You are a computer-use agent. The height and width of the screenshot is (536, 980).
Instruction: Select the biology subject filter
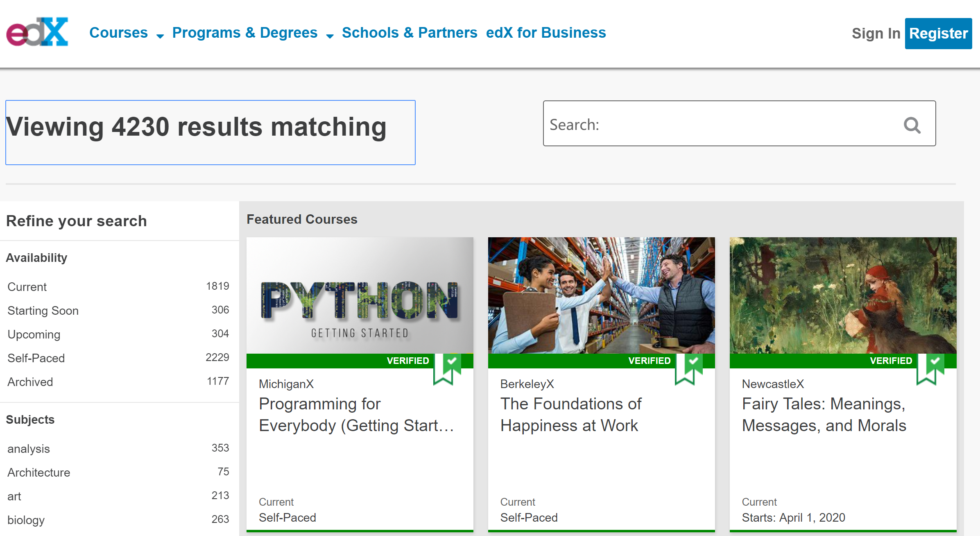coord(26,520)
